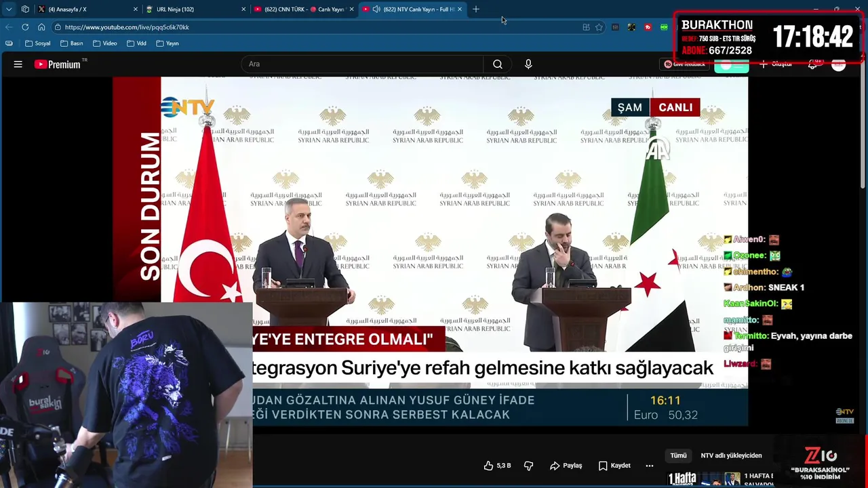Open the three-dot more actions menu
The height and width of the screenshot is (488, 868).
click(x=649, y=466)
